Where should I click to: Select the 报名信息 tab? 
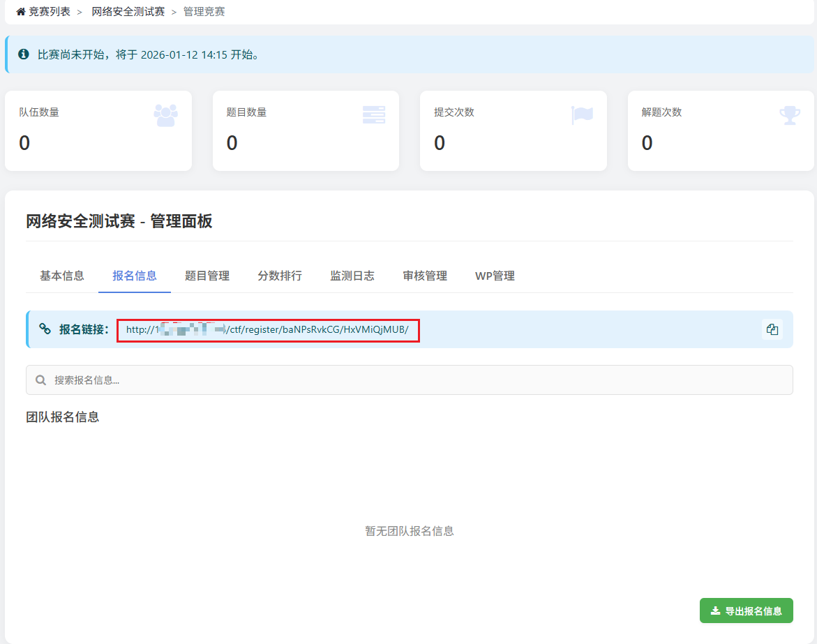[135, 276]
